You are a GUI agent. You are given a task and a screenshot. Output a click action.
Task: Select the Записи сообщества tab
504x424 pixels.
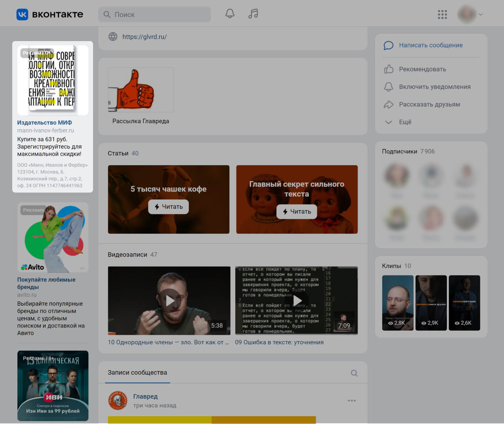click(137, 373)
